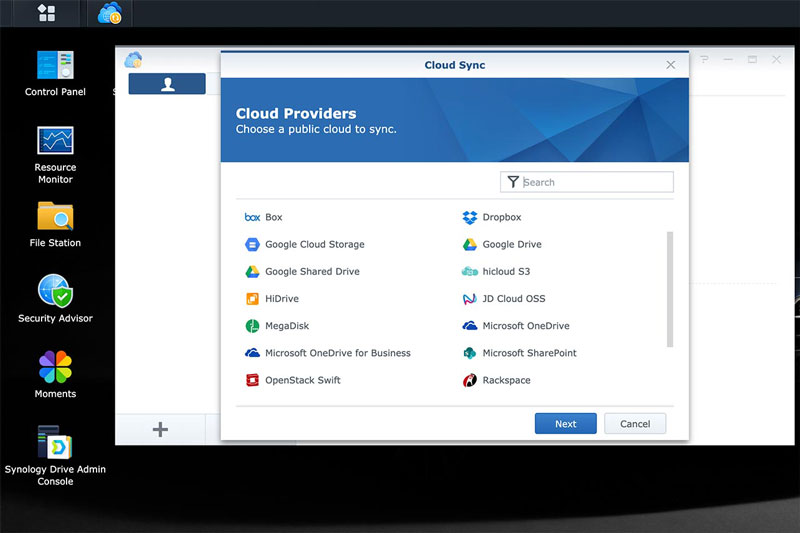Close the background Cloud Sync window
800x533 pixels.
776,60
